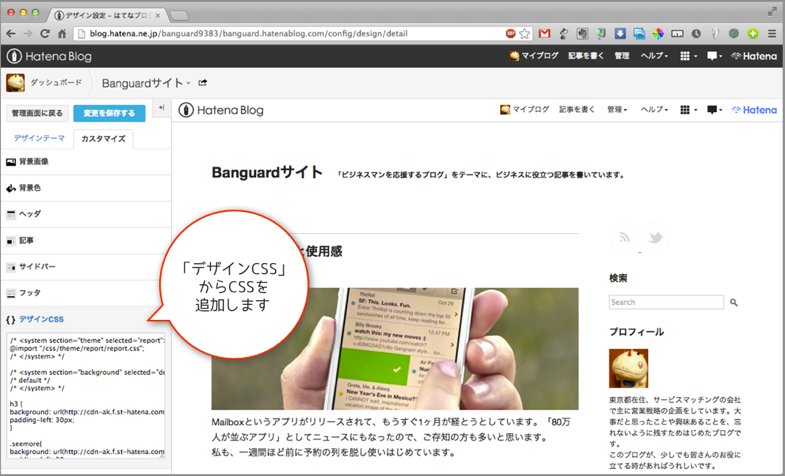Viewport: 785px width, 476px height.
Task: Click ダッシュボード link
Action: point(56,83)
